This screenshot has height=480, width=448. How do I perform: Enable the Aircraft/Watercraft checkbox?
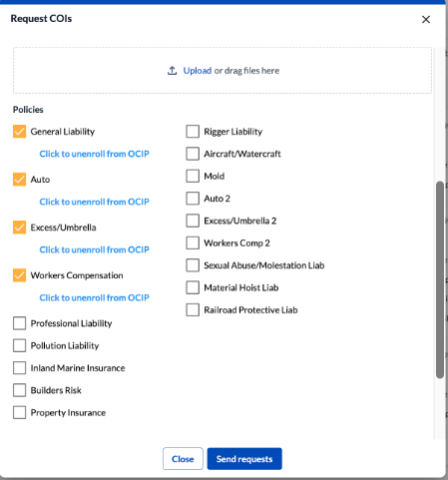[x=193, y=154]
